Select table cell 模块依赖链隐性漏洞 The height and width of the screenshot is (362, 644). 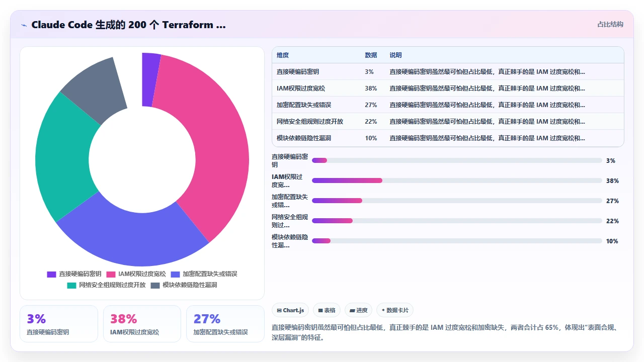(304, 138)
